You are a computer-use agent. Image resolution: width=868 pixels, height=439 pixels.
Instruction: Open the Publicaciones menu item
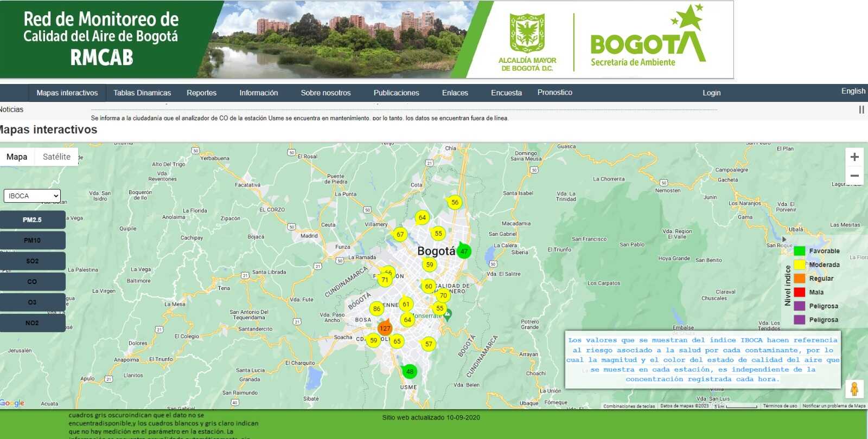point(396,93)
